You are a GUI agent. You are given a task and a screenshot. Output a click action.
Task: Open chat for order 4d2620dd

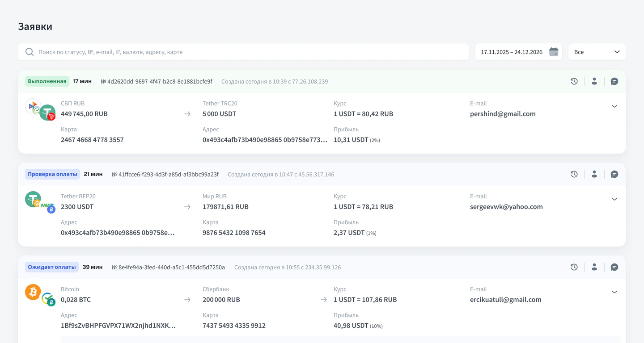pyautogui.click(x=614, y=81)
